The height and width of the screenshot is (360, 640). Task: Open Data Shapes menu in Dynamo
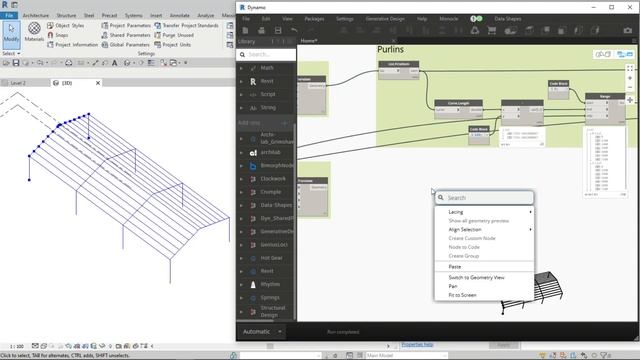[507, 19]
